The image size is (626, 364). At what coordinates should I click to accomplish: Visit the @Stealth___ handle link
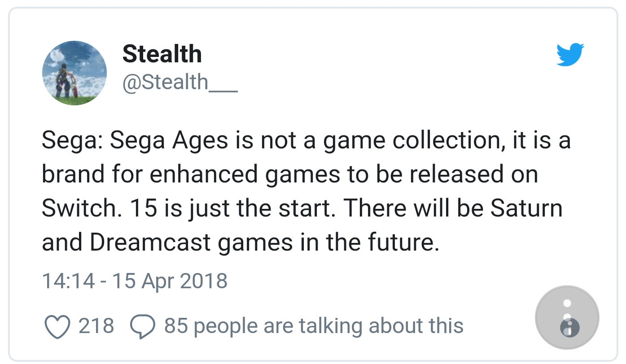point(179,82)
